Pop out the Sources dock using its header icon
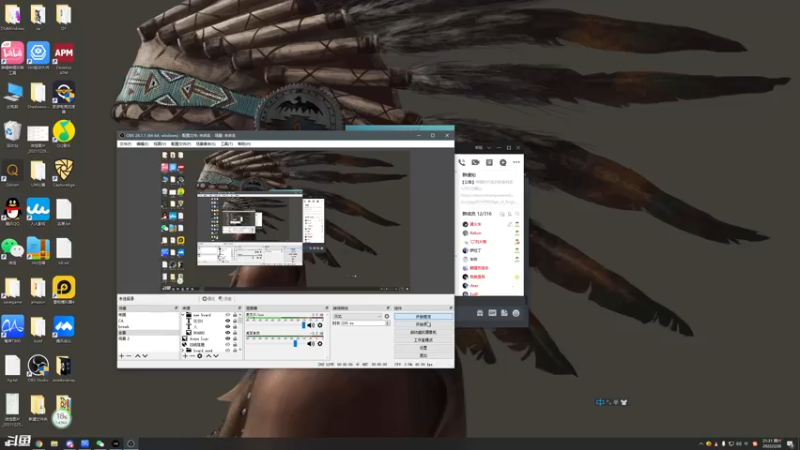Screen dimensions: 800x450 coord(239,308)
